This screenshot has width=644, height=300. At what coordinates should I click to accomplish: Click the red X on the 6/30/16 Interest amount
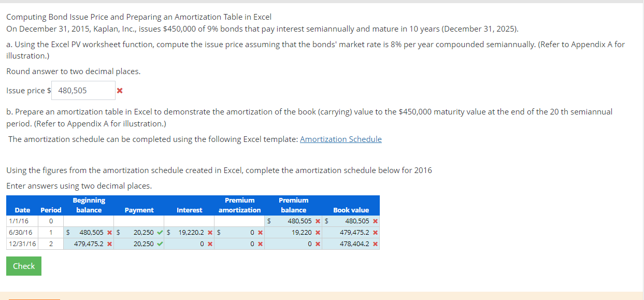click(210, 233)
